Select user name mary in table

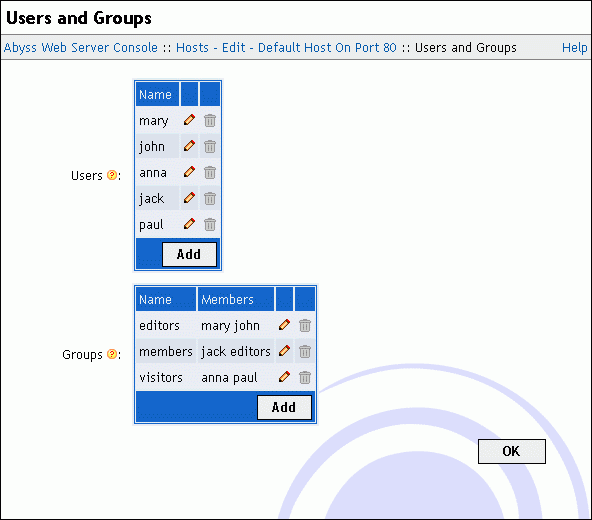[x=154, y=121]
